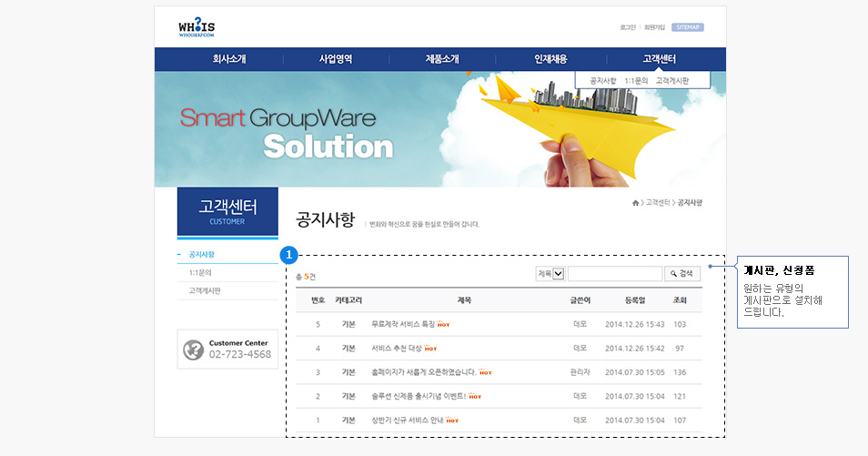Click the 로그인 link at the top
868x456 pixels.
(x=628, y=27)
